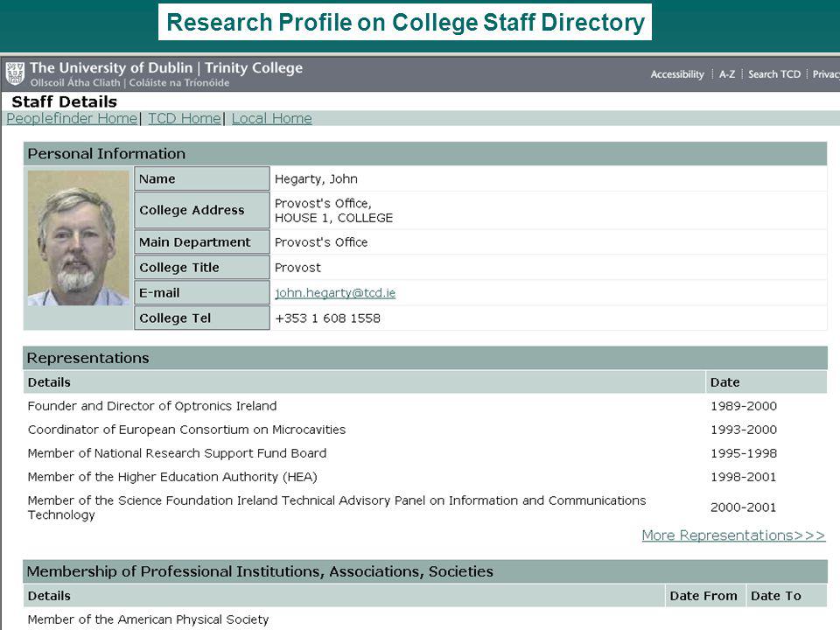Click the E-mail field label
This screenshot has height=630, width=840.
point(201,293)
